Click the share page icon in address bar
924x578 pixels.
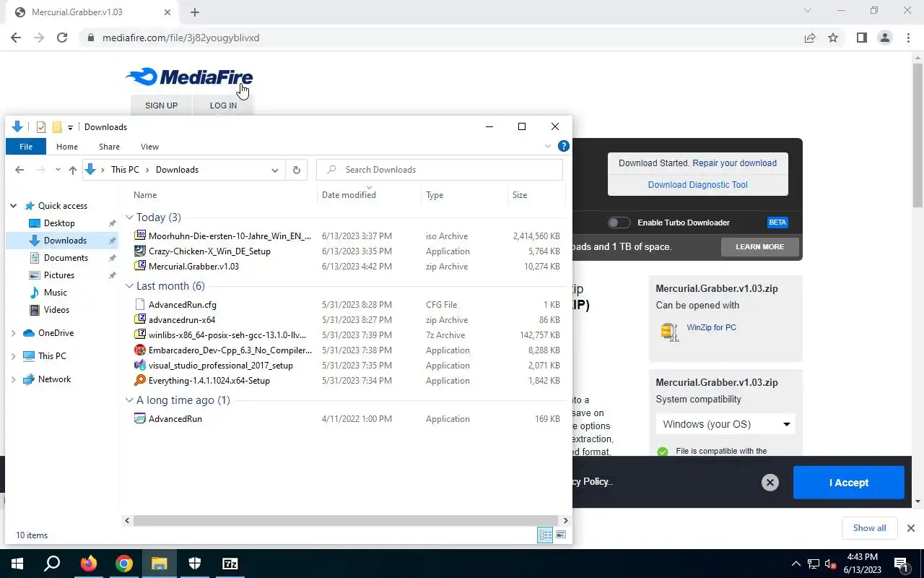tap(810, 38)
